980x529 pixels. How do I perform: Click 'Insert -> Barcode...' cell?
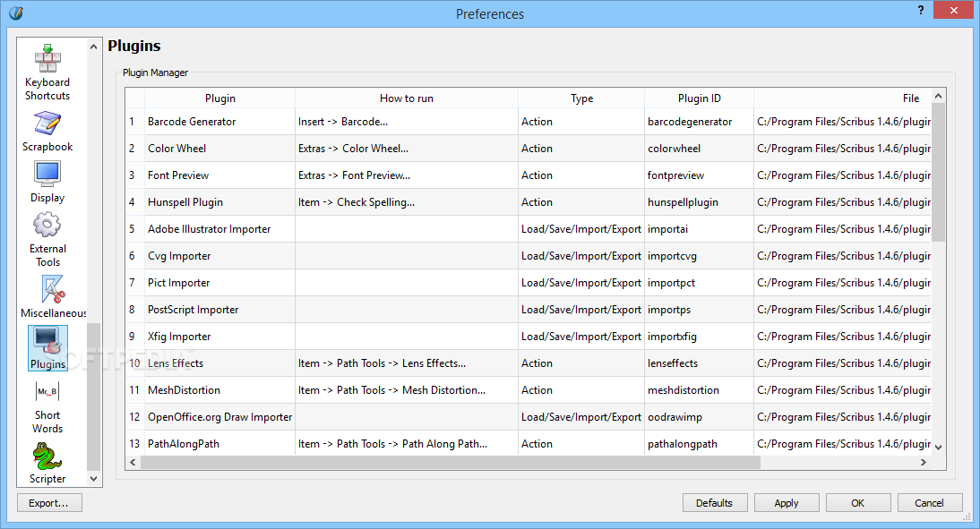pyautogui.click(x=407, y=122)
